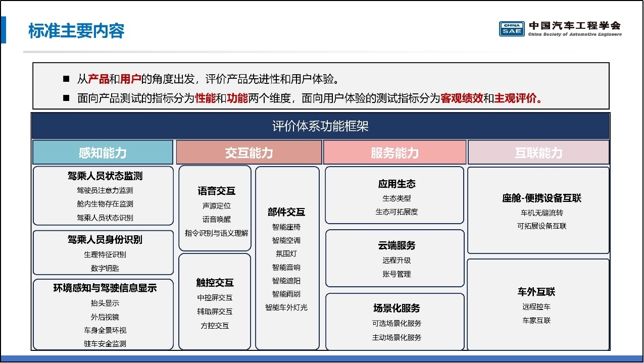Select the heading 触控交互
This screenshot has width=644, height=363.
(215, 282)
